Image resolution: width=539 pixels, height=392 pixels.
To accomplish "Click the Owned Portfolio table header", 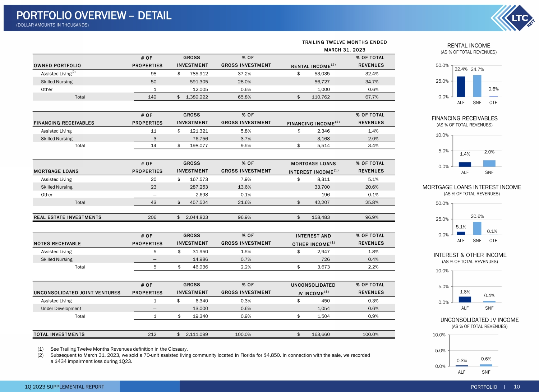I will tap(57, 65).
